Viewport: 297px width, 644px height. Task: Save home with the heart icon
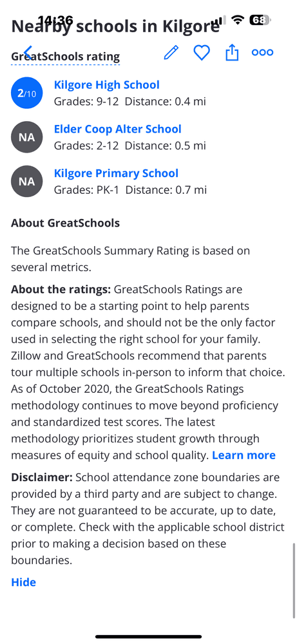[x=202, y=53]
